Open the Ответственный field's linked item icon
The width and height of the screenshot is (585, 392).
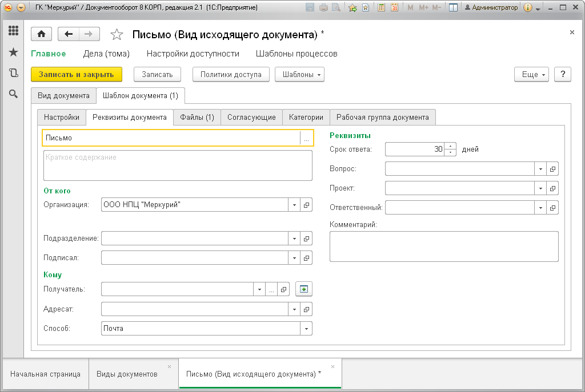552,208
